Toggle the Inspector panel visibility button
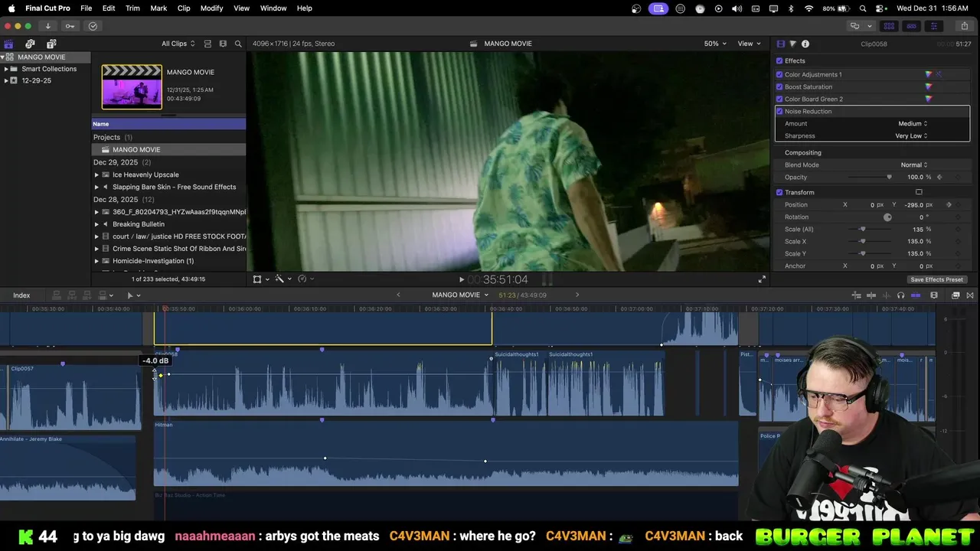The height and width of the screenshot is (551, 980). click(933, 26)
